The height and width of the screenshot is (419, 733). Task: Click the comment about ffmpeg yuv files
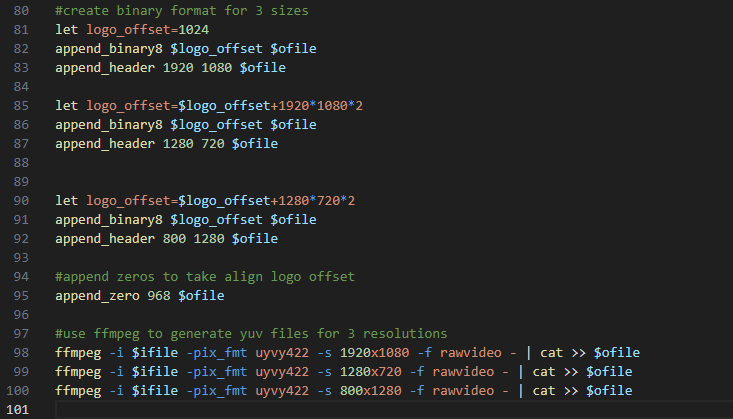tap(251, 334)
